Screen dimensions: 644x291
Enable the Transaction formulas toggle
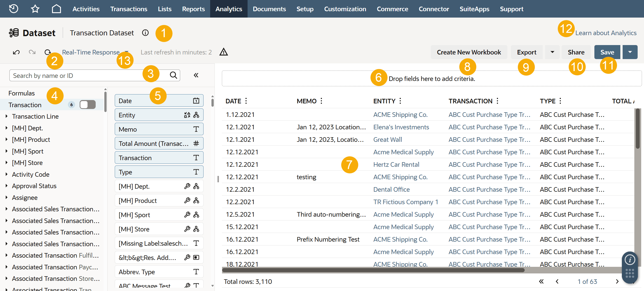click(88, 104)
